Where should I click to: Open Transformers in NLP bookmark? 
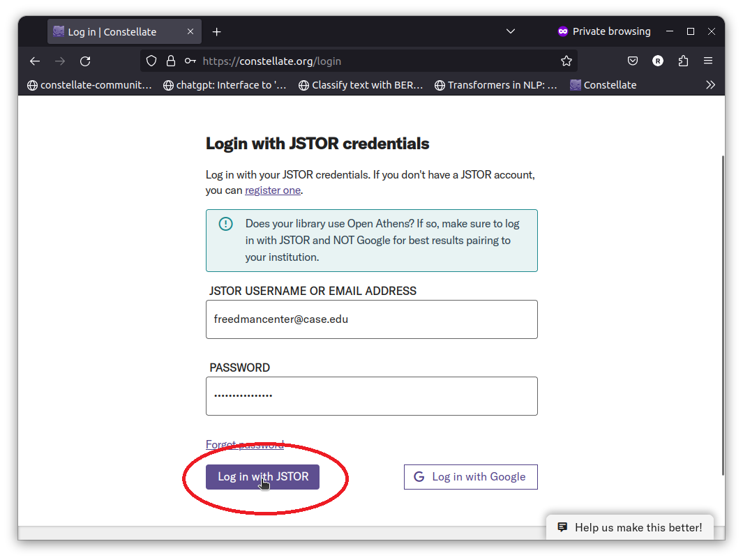coord(496,85)
